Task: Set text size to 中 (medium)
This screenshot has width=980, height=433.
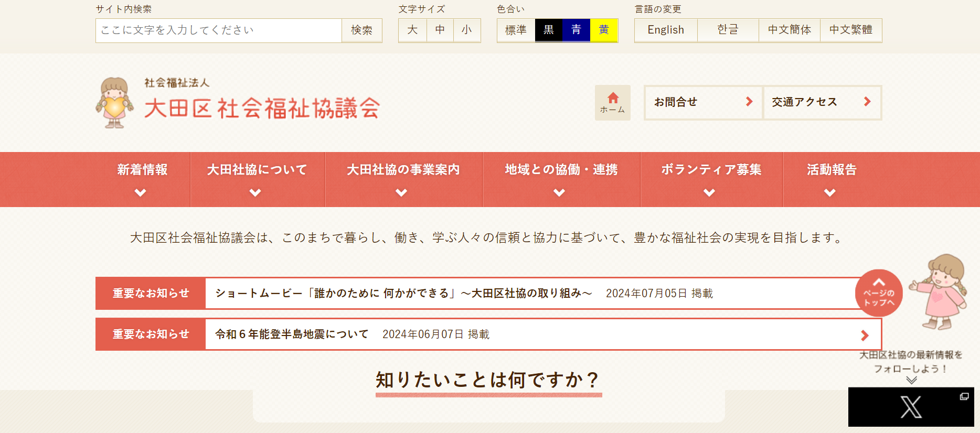Action: coord(440,30)
